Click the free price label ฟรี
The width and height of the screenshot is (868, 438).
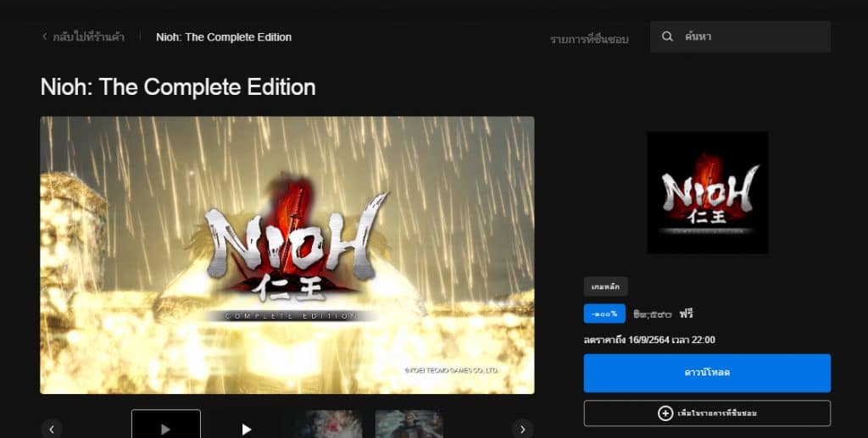point(687,313)
